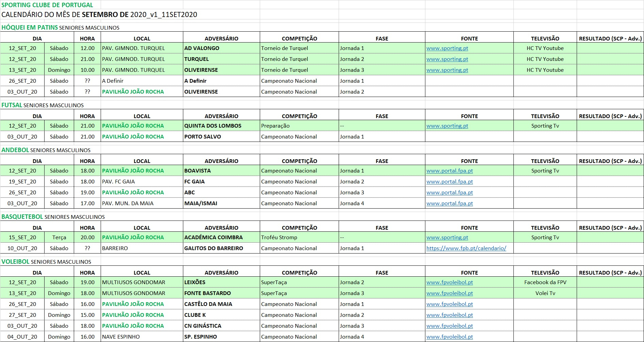Select the ANDEBOL SENIORES MASCULINOS heading
This screenshot has height=342, width=644.
46,150
